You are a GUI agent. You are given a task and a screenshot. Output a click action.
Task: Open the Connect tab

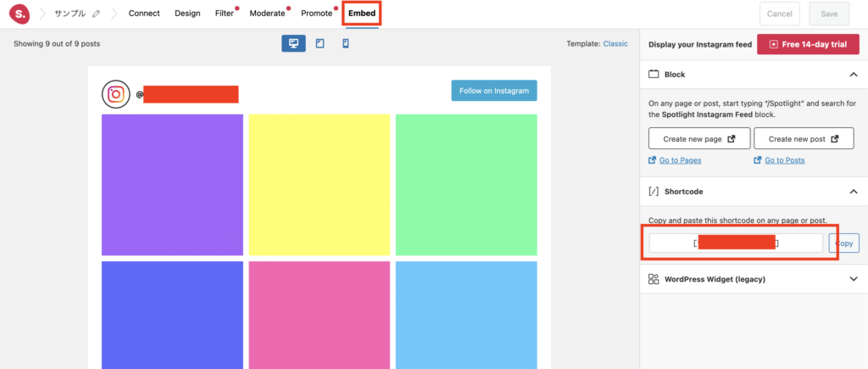(x=144, y=14)
